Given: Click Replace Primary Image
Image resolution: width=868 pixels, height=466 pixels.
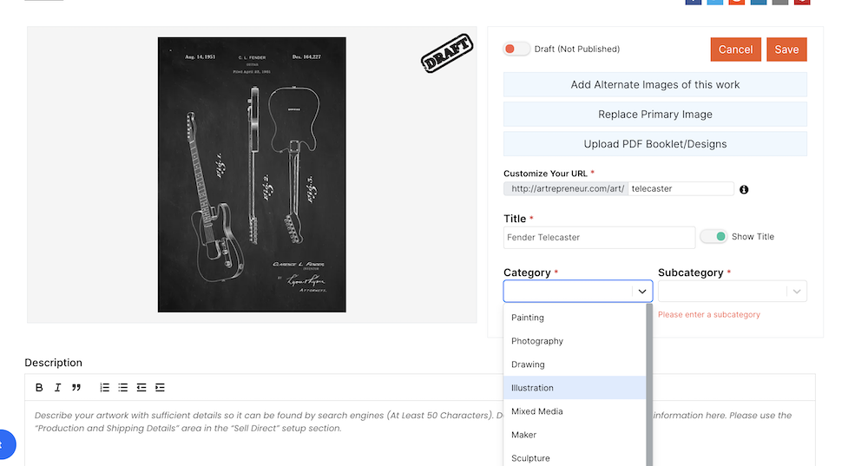Looking at the screenshot, I should pyautogui.click(x=654, y=114).
